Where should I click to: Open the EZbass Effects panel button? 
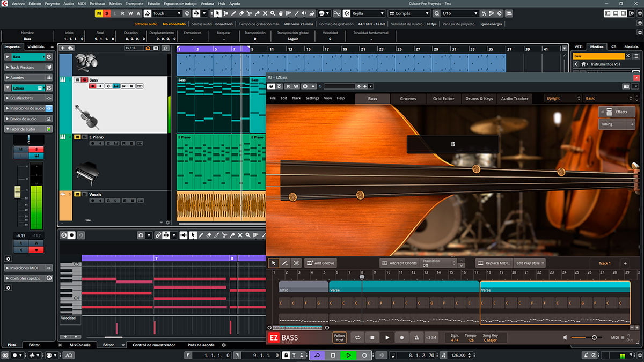tap(617, 112)
